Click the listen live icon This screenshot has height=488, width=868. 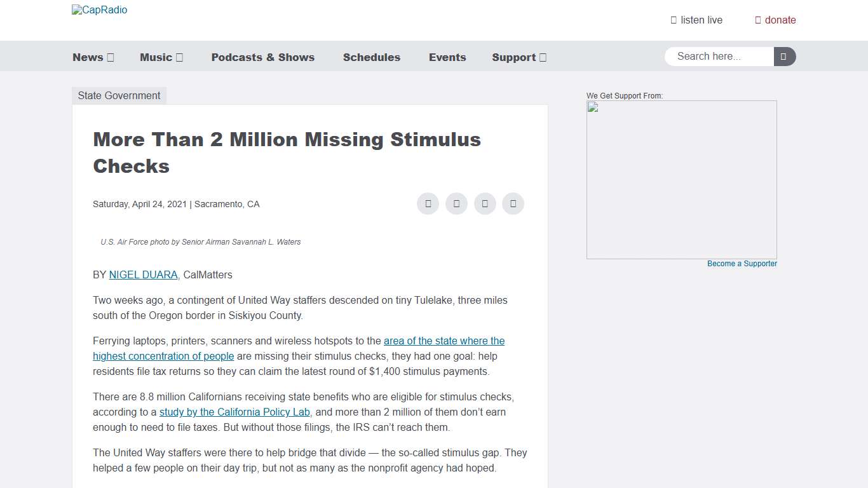pyautogui.click(x=673, y=20)
